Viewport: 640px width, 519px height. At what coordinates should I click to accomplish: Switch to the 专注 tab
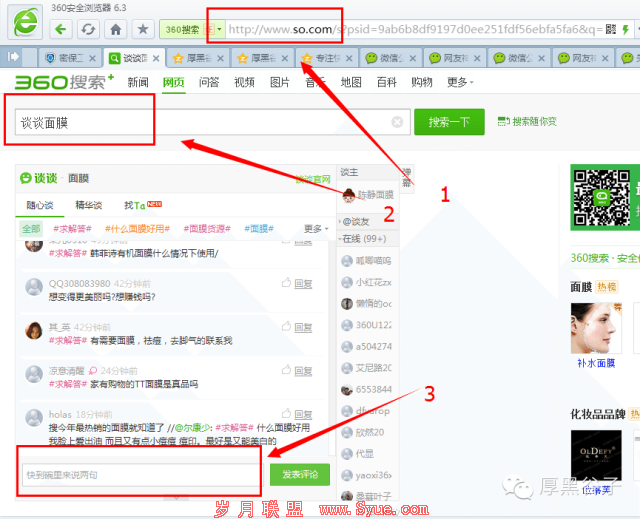pyautogui.click(x=327, y=58)
